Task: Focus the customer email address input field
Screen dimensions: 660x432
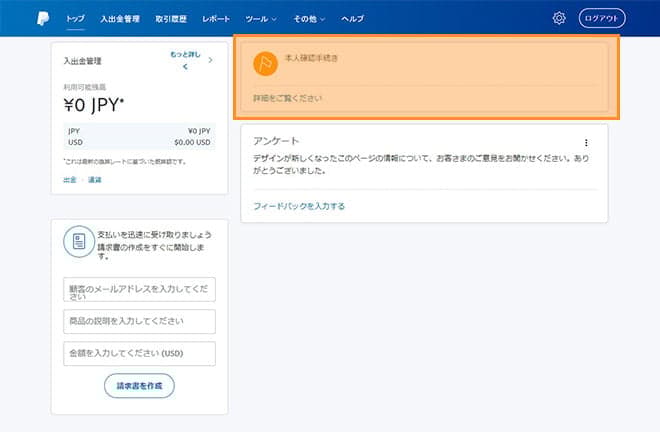Action: click(138, 289)
